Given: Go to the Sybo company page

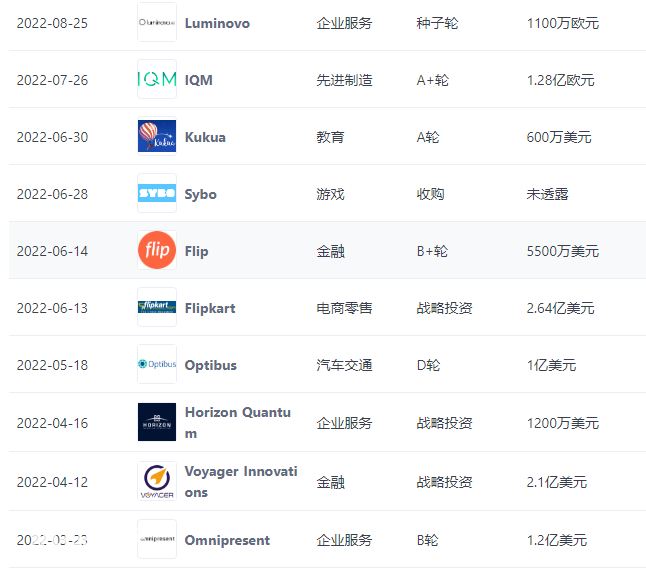Looking at the screenshot, I should click(x=200, y=194).
